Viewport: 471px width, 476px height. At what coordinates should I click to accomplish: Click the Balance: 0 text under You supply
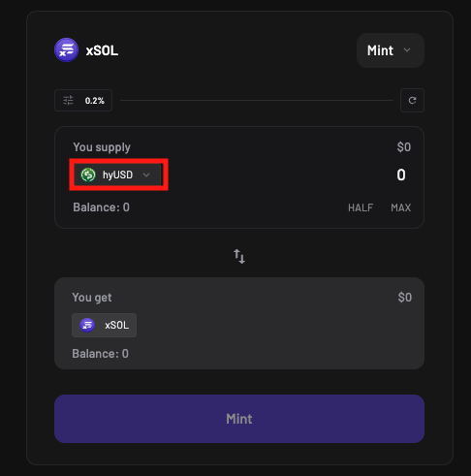pos(101,207)
